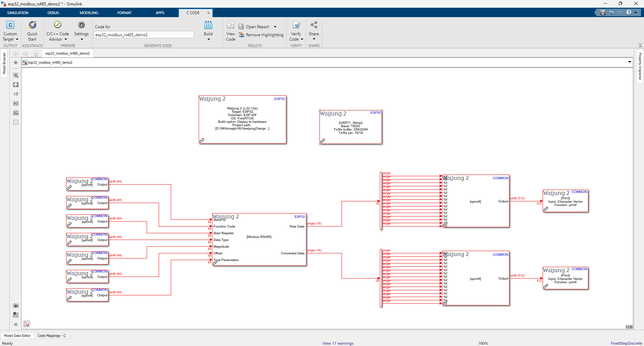Switch to the Apps tab
This screenshot has width=644, height=346.
160,13
